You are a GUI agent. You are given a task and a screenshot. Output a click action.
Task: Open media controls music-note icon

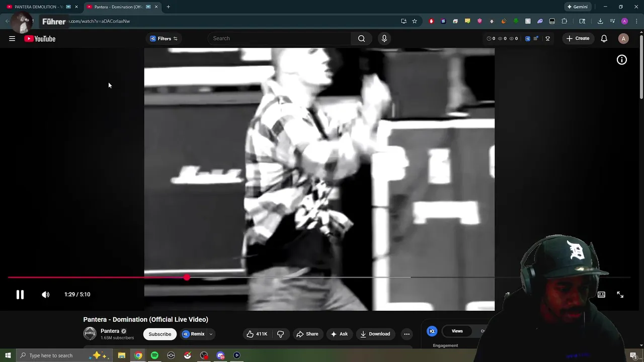point(612,21)
